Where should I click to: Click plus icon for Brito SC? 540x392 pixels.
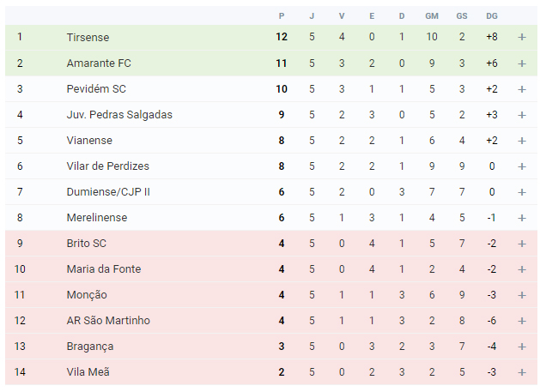(522, 244)
